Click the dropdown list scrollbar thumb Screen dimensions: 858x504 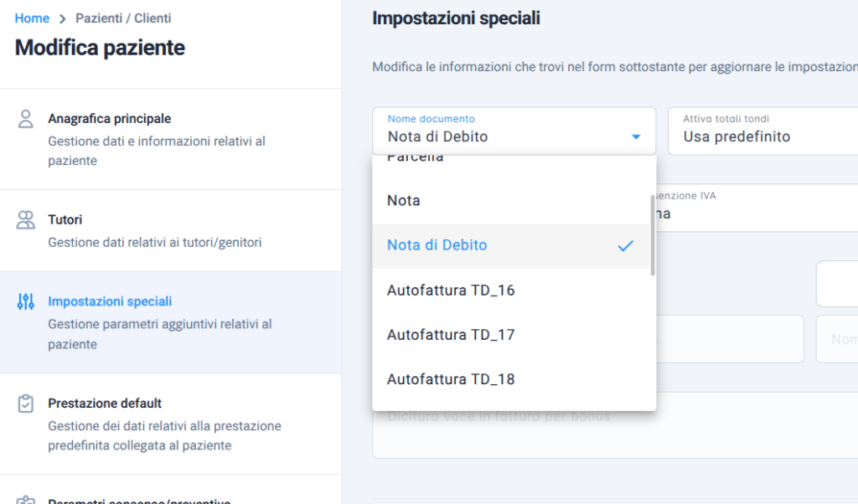click(653, 235)
